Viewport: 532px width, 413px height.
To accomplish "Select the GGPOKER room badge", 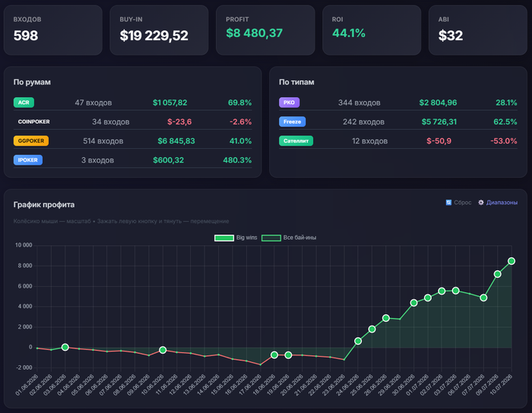I will point(31,140).
